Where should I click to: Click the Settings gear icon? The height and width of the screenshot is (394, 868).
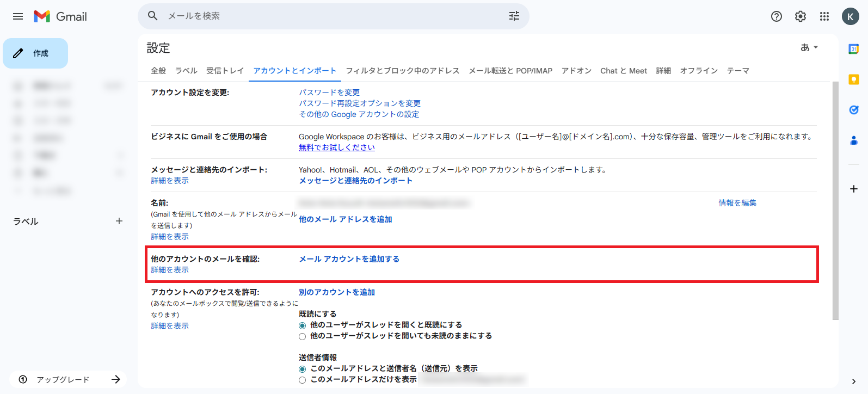(x=800, y=16)
